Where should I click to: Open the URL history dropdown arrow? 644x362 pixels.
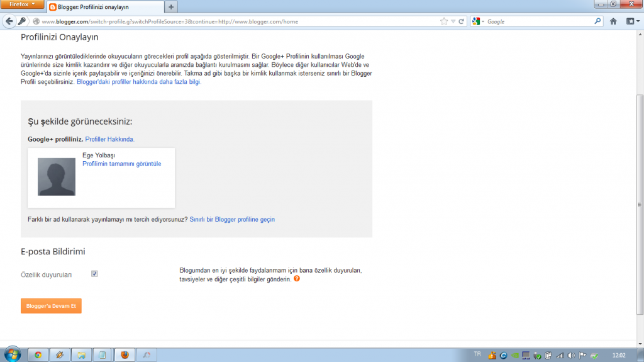click(453, 21)
